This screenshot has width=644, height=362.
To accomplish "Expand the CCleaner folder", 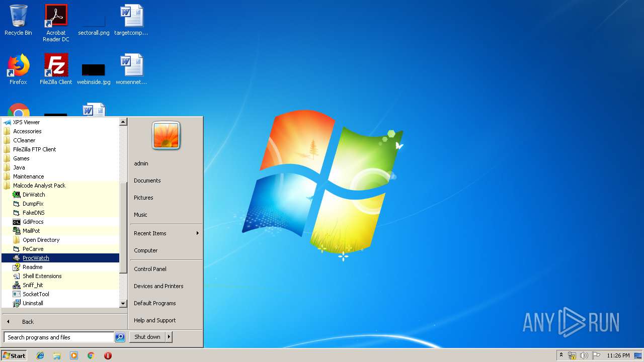I will coord(60,140).
